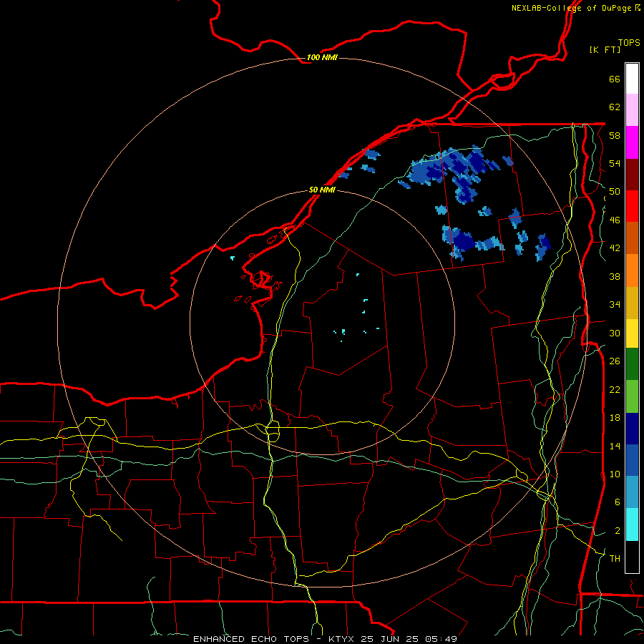Viewport: 644px width, 644px height.
Task: Click the dark red 54K ft legend swatch
Action: point(632,175)
